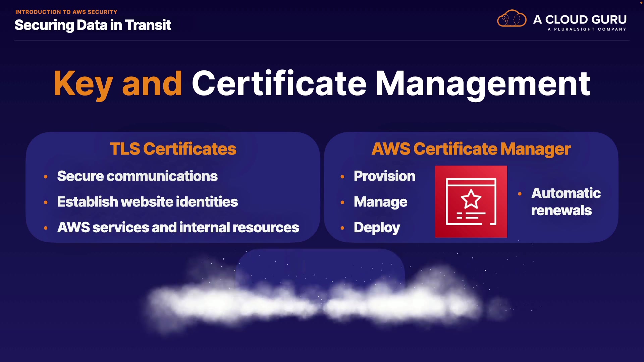
Task: Click AWS services and internal resources text
Action: (x=178, y=228)
